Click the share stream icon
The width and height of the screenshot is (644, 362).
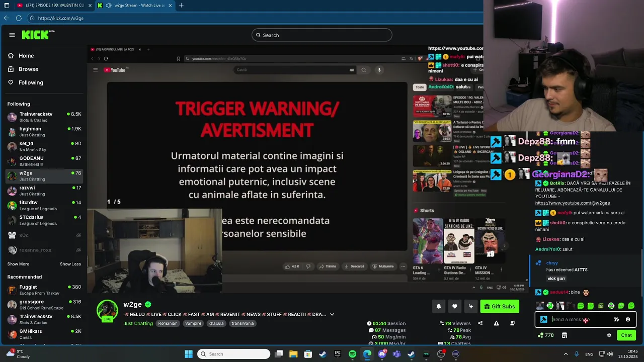480,323
